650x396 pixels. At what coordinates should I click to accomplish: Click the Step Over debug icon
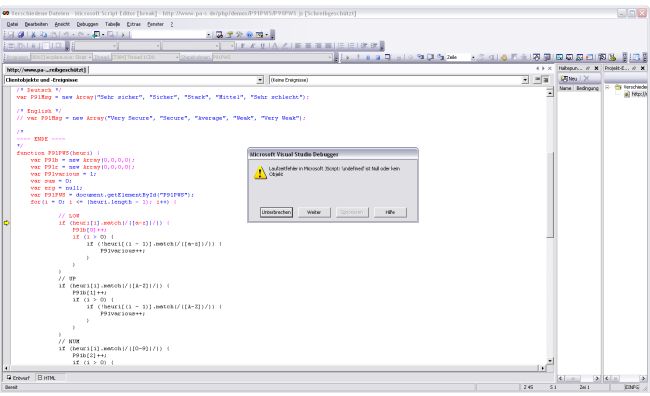pyautogui.click(x=431, y=57)
